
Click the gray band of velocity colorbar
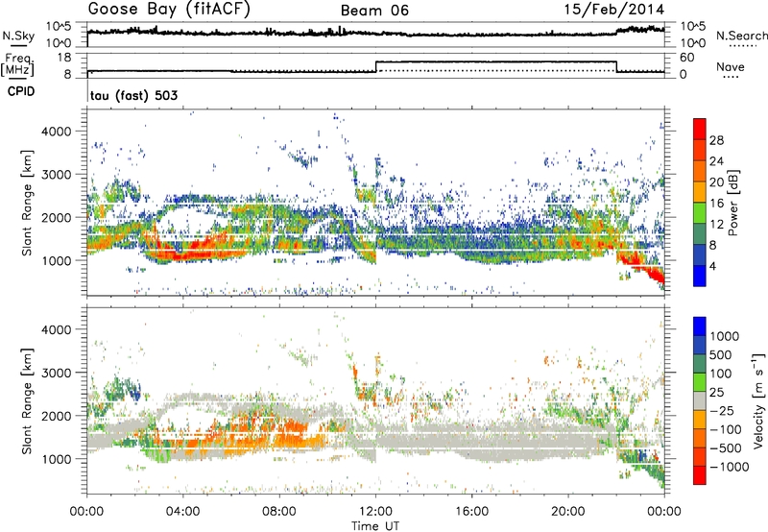[x=700, y=401]
